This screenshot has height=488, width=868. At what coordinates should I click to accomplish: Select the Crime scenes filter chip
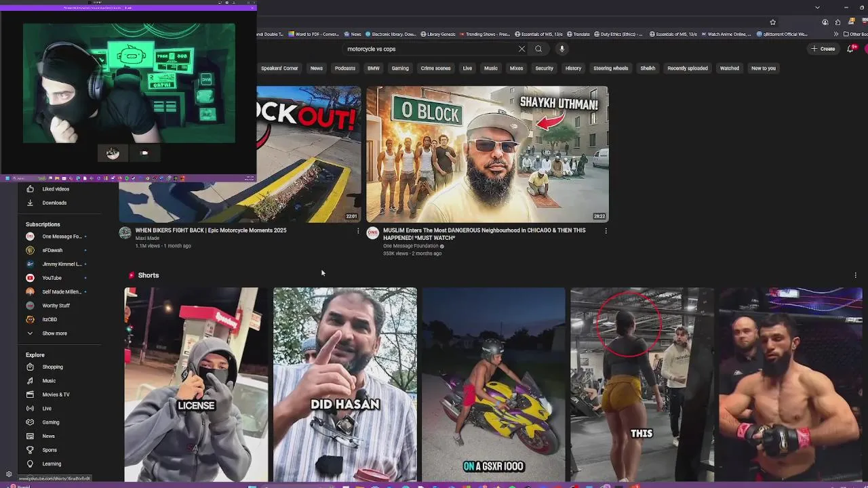pyautogui.click(x=435, y=68)
